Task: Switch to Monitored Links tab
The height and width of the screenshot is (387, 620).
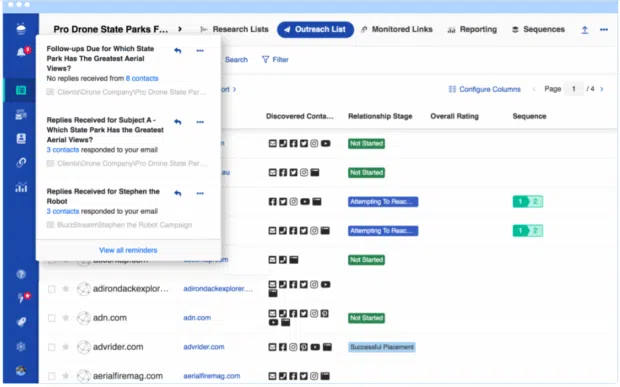Action: point(397,29)
